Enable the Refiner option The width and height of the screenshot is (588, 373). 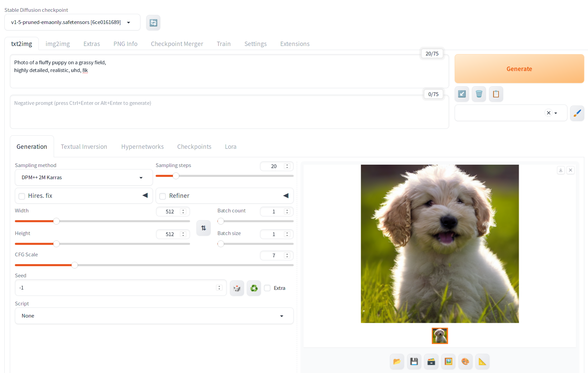click(162, 196)
